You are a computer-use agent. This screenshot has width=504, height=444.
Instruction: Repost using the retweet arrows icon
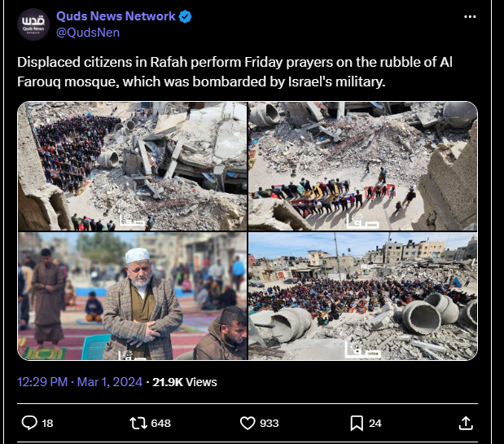(138, 423)
